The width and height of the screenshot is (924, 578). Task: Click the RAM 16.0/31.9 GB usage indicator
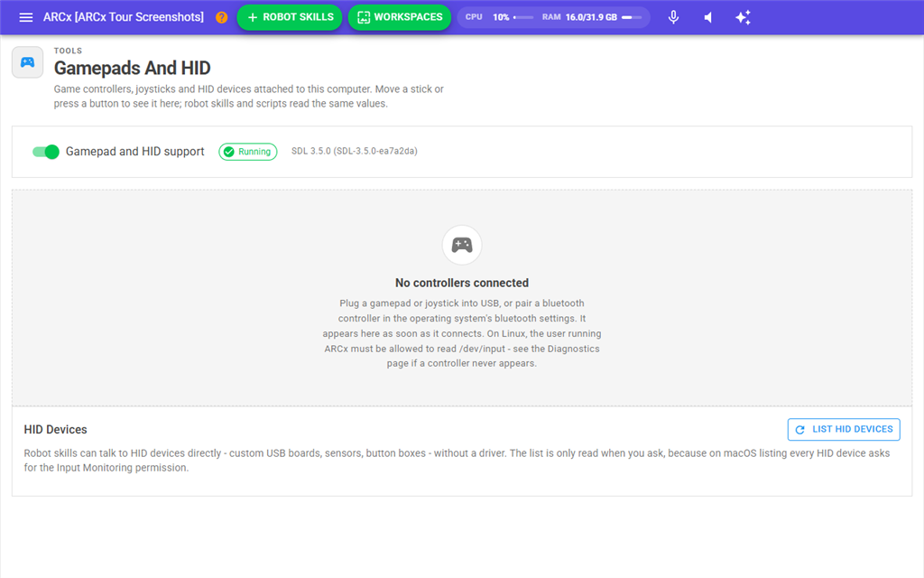tap(592, 17)
